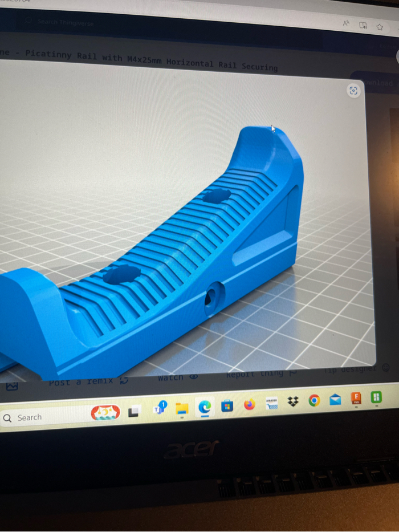The image size is (399, 532).
Task: Open Microsoft Teams from the taskbar
Action: click(160, 409)
